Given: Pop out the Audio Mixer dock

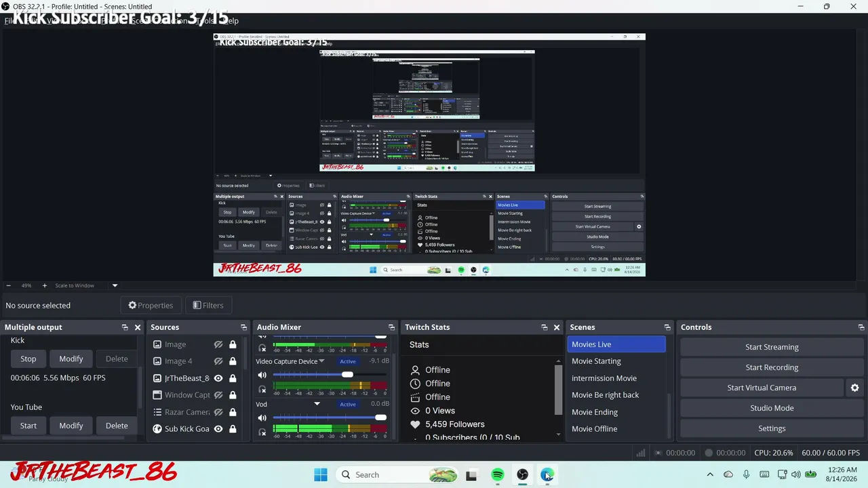Looking at the screenshot, I should pyautogui.click(x=391, y=327).
